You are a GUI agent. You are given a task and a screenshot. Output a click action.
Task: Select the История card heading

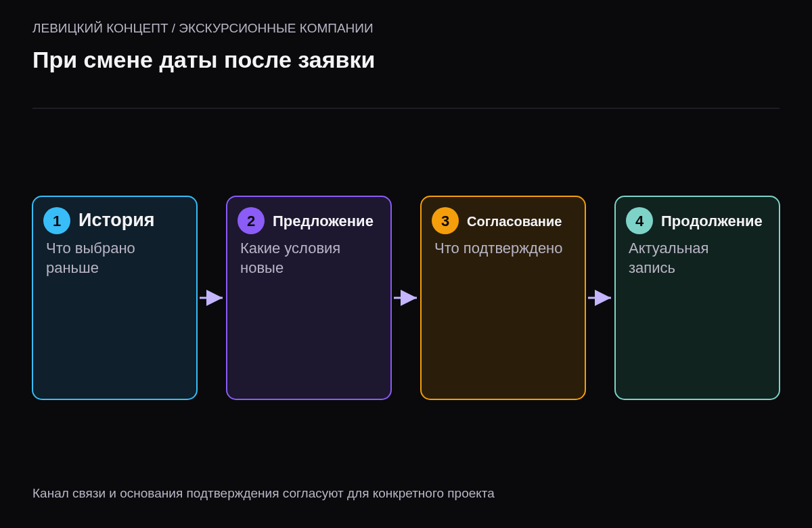[116, 220]
